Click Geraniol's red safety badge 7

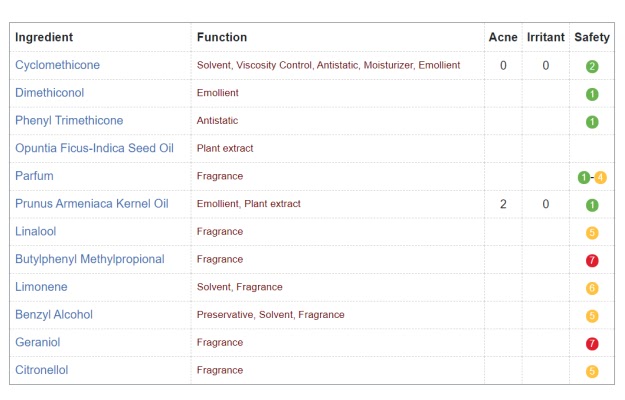pyautogui.click(x=592, y=343)
